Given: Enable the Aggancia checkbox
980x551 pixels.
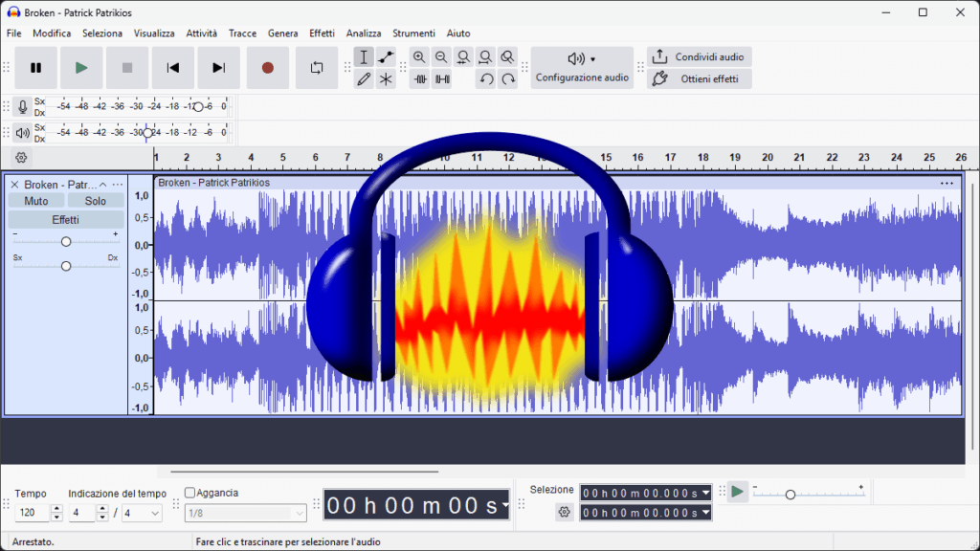Looking at the screenshot, I should 190,493.
